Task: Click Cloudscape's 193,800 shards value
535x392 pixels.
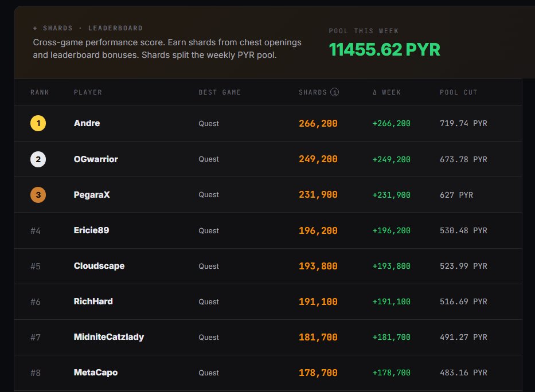Action: coord(318,266)
